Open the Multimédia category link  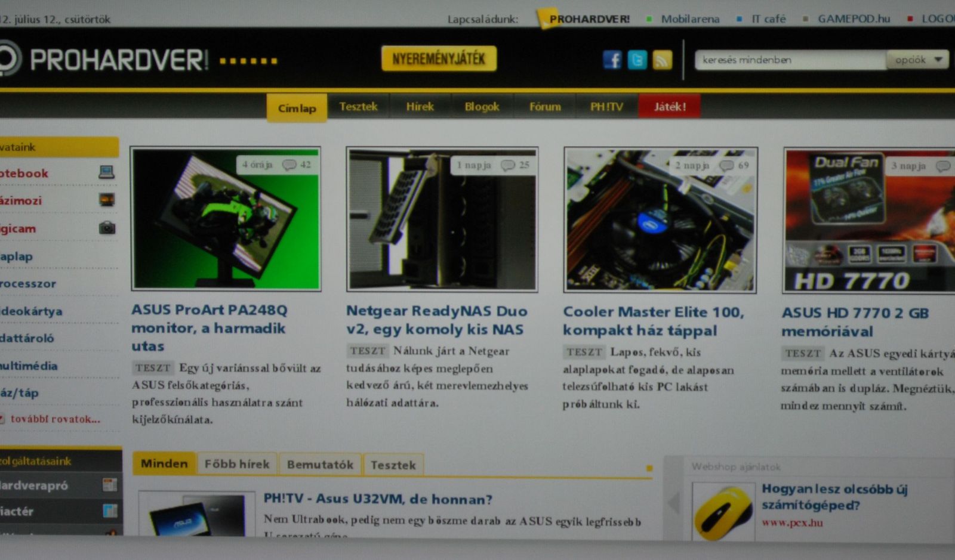point(29,366)
